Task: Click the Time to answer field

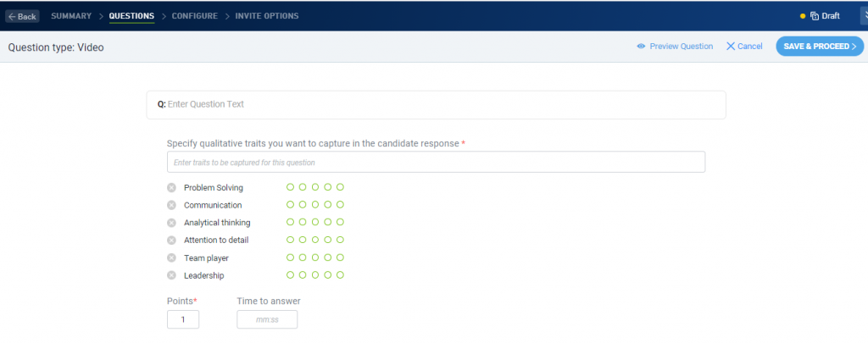Action: [267, 319]
